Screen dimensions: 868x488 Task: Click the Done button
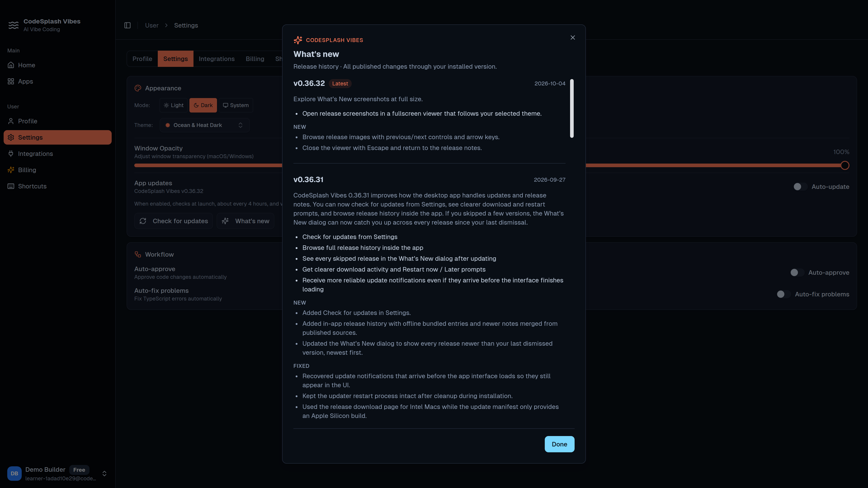pos(559,444)
